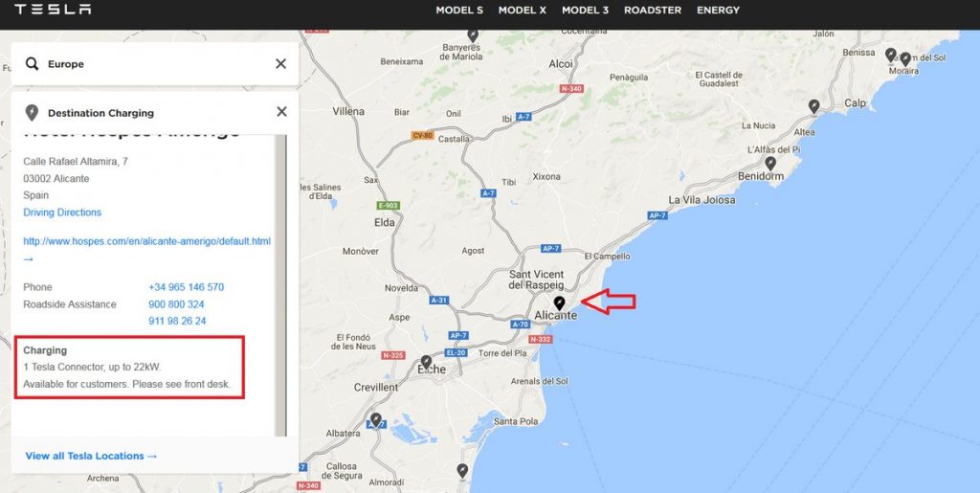Close the Destination Charging panel
The width and height of the screenshot is (980, 493).
282,111
